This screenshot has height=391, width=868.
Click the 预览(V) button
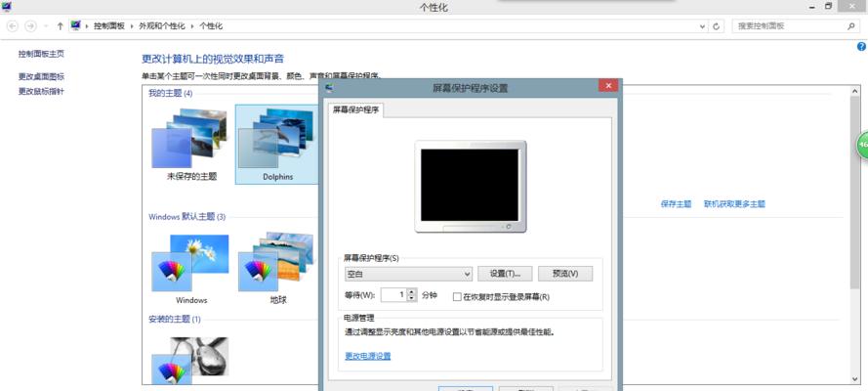point(565,274)
